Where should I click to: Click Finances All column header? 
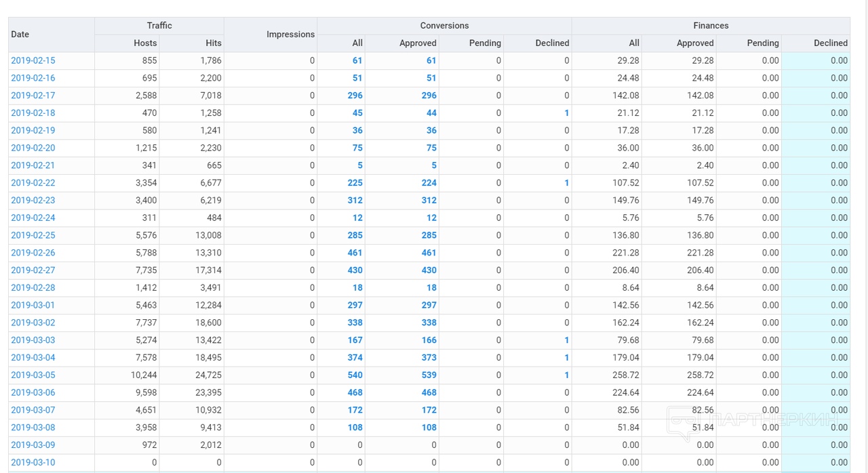[x=633, y=43]
